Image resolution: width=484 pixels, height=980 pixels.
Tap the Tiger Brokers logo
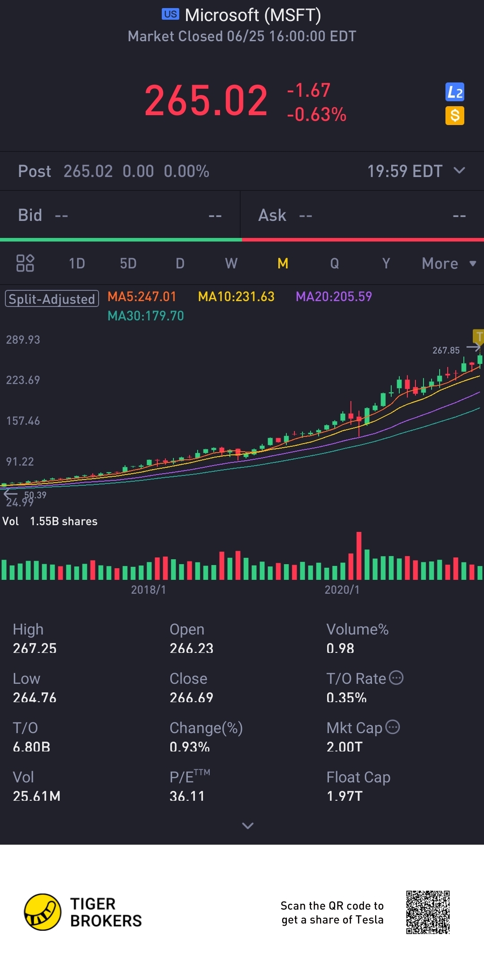(83, 912)
